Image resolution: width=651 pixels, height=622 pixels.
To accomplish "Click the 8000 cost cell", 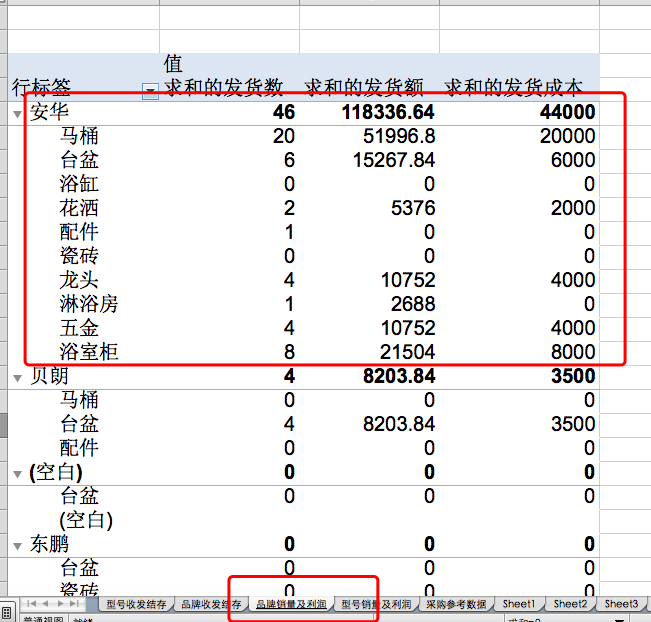I will click(573, 353).
